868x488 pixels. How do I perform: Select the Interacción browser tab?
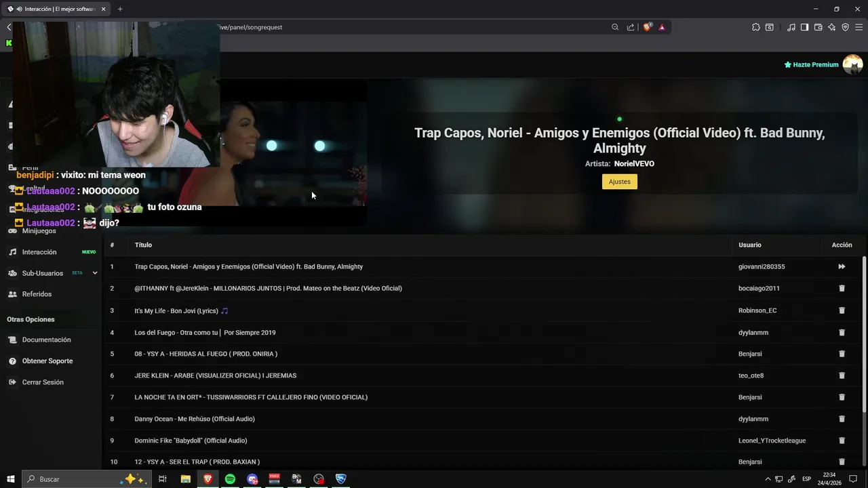(57, 9)
